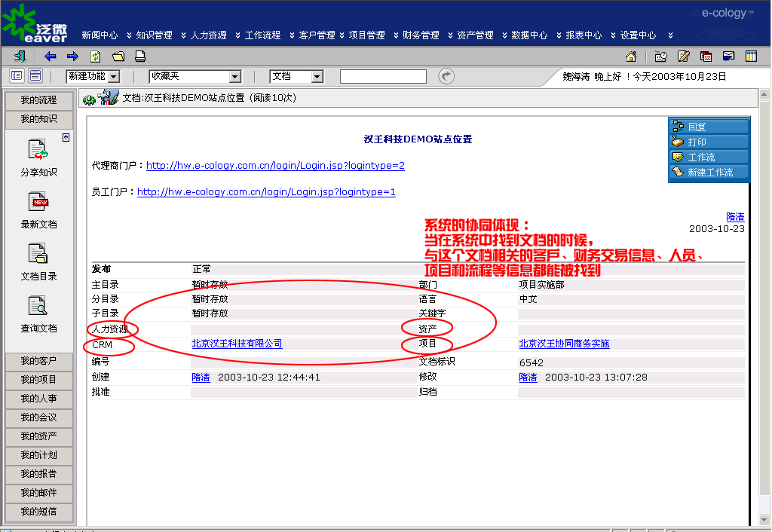Open the mail envelope icon in toolbar
The image size is (772, 532).
(x=729, y=56)
